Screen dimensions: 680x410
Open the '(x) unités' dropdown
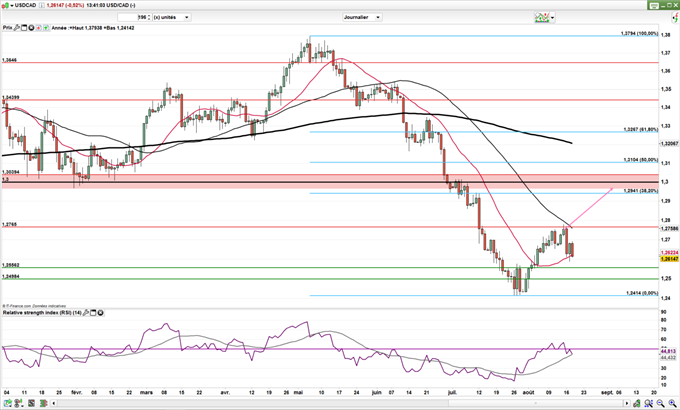[172, 17]
